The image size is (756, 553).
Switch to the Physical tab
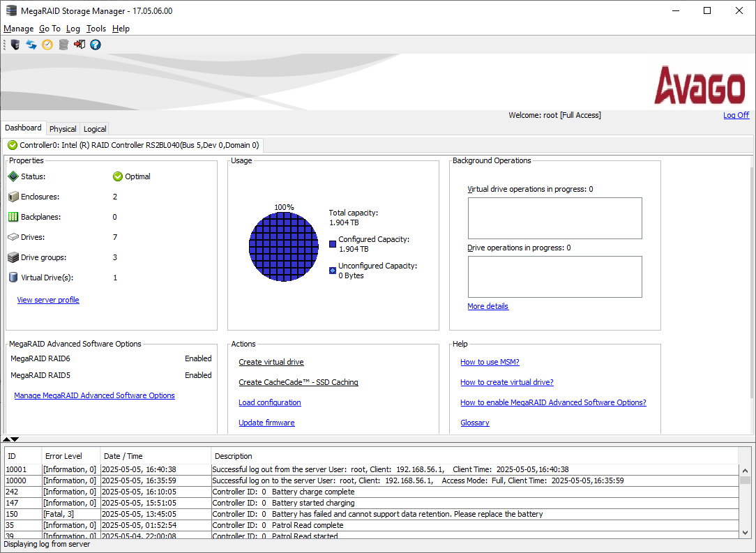(x=63, y=129)
